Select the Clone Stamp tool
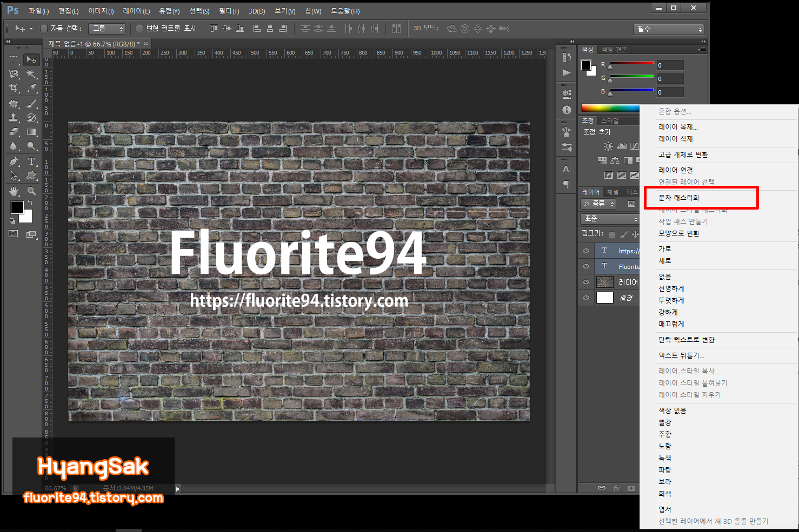The width and height of the screenshot is (799, 532). [x=14, y=118]
